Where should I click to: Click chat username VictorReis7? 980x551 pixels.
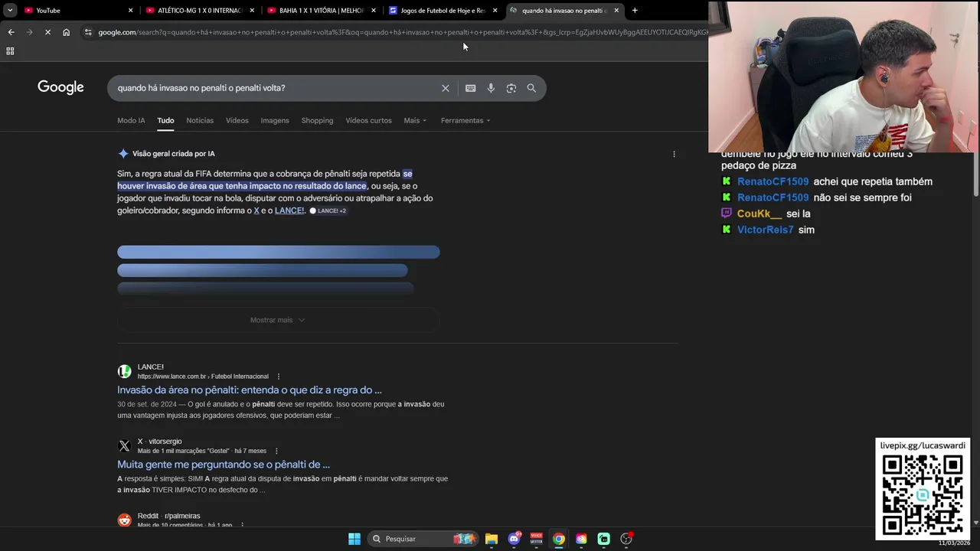(765, 230)
